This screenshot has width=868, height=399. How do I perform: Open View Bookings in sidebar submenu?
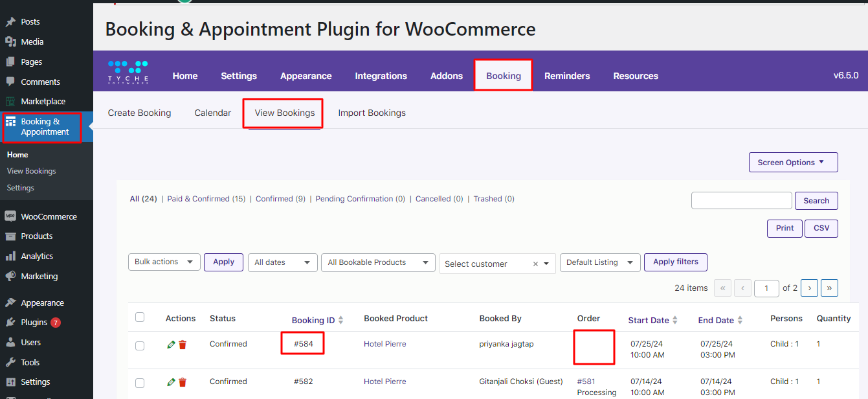32,171
